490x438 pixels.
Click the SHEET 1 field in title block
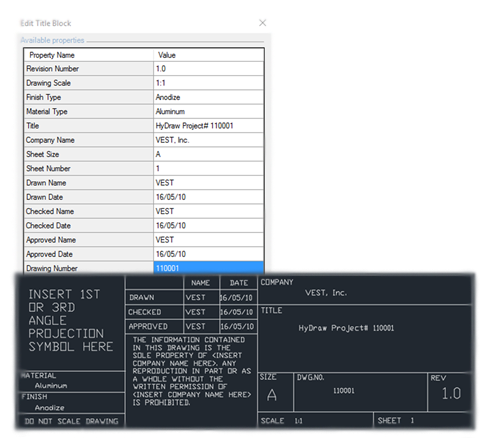pyautogui.click(x=423, y=421)
